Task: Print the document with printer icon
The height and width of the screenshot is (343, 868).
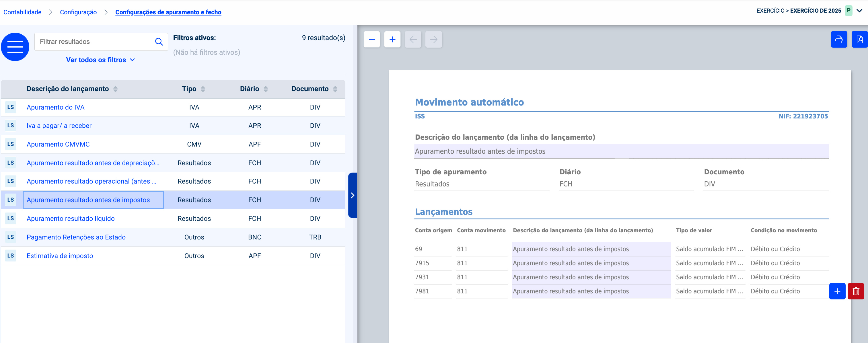Action: [x=839, y=40]
